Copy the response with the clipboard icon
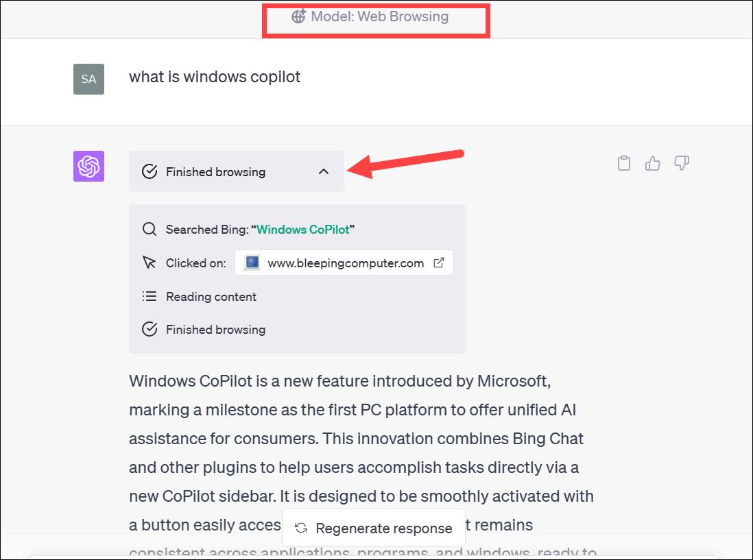Image resolution: width=753 pixels, height=560 pixels. coord(624,163)
